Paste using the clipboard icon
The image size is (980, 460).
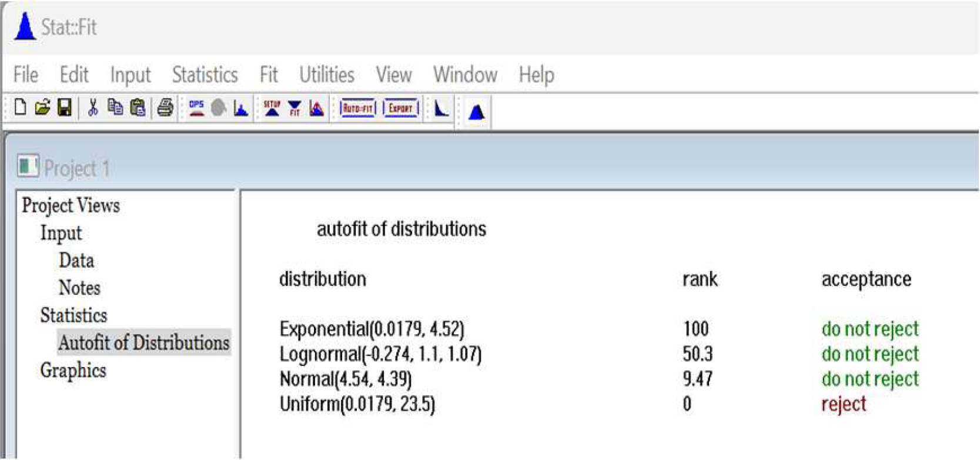tap(138, 108)
